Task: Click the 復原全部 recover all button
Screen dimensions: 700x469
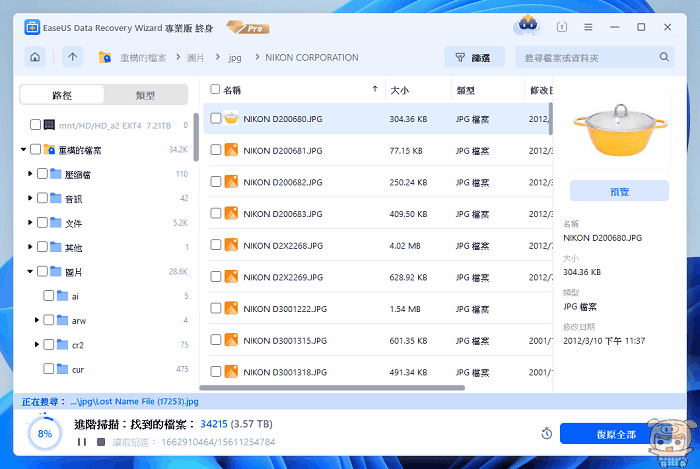Action: click(x=614, y=433)
